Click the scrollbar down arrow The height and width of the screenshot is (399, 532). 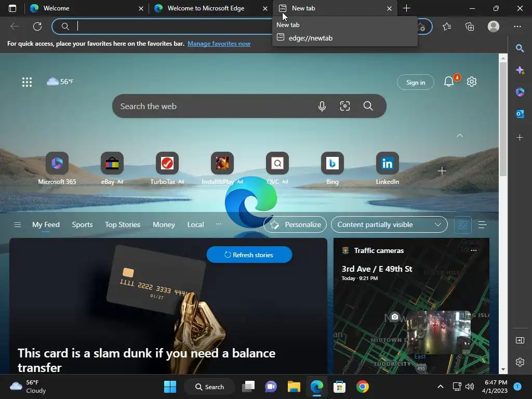click(503, 369)
